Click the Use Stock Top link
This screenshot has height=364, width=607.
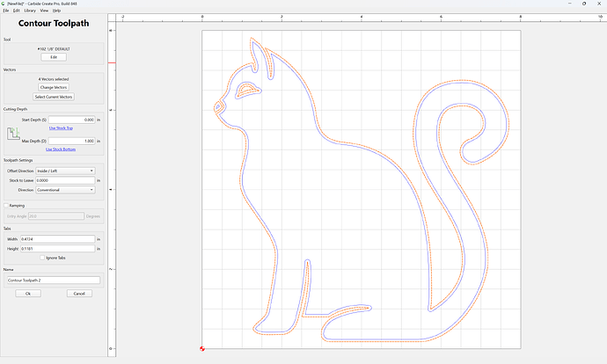(61, 128)
